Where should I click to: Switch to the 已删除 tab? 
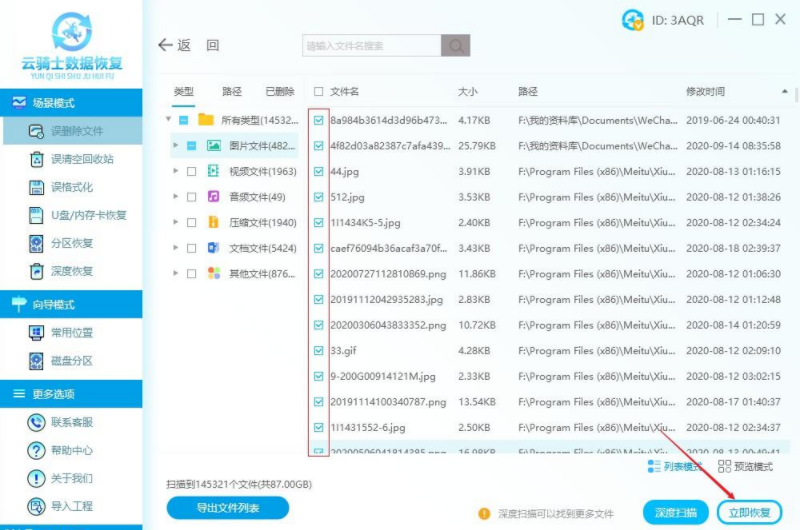pos(280,91)
